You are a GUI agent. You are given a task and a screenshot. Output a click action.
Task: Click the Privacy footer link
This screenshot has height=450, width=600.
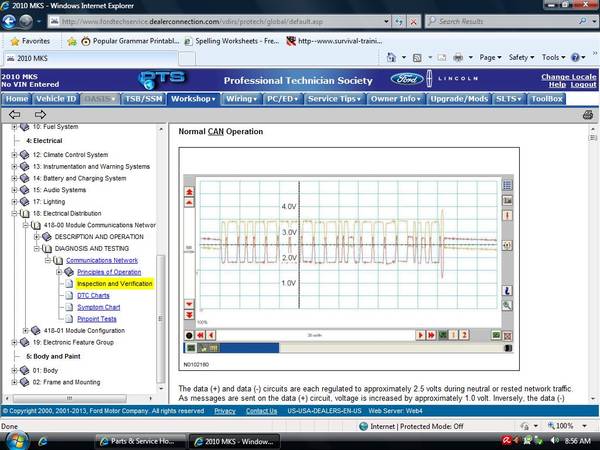pyautogui.click(x=225, y=411)
